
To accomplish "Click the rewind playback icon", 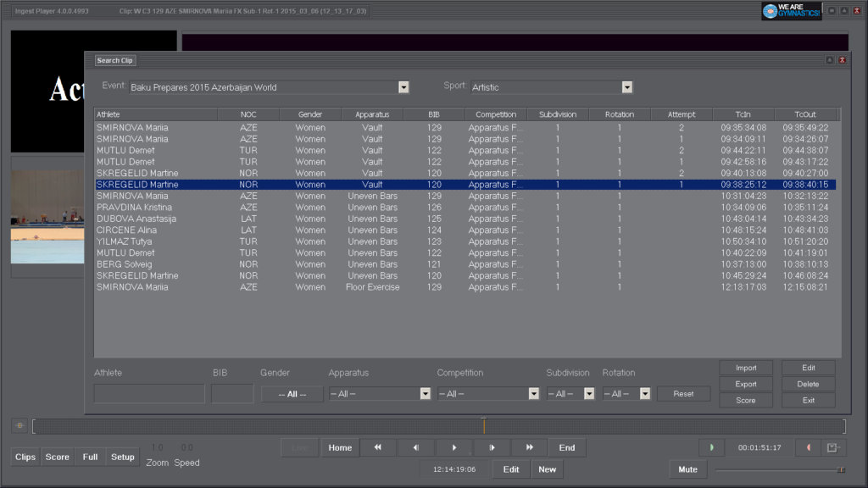I will click(378, 447).
